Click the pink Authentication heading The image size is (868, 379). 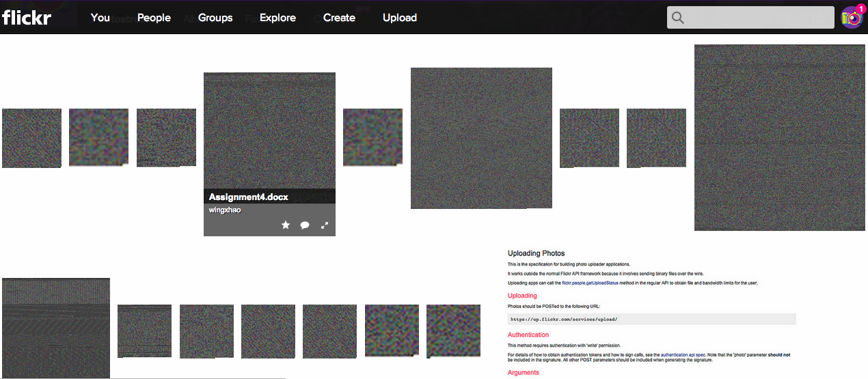click(x=528, y=335)
